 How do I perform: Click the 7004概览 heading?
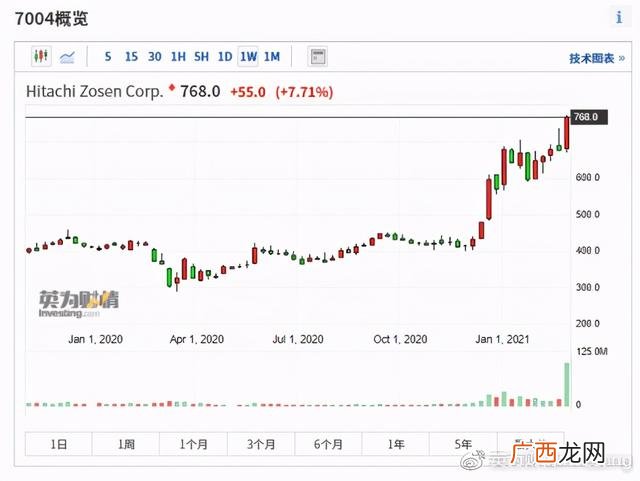point(51,19)
